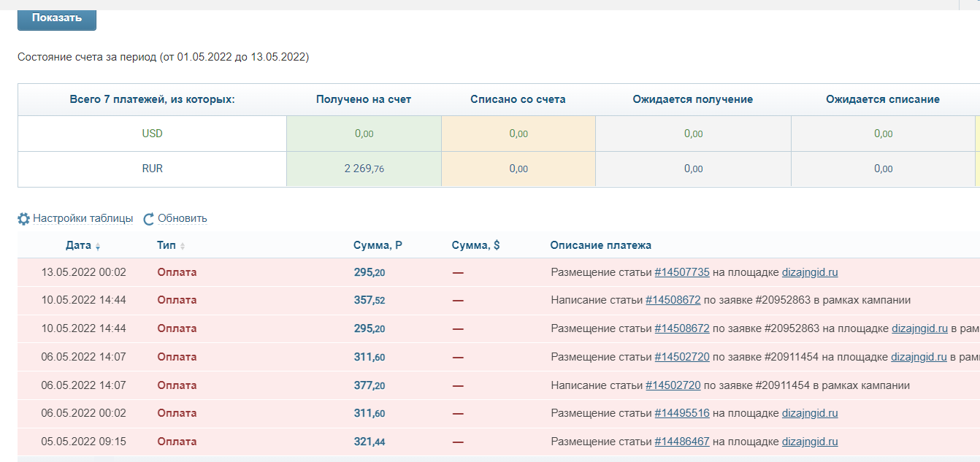Open article link #14495516

pos(681,413)
